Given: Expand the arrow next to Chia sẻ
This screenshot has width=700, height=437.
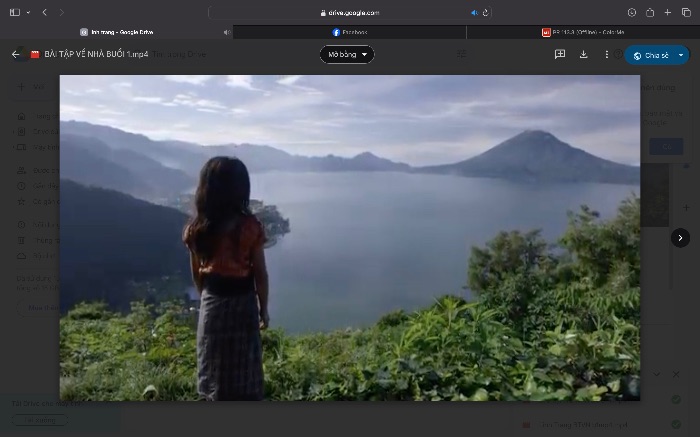Looking at the screenshot, I should pos(681,55).
